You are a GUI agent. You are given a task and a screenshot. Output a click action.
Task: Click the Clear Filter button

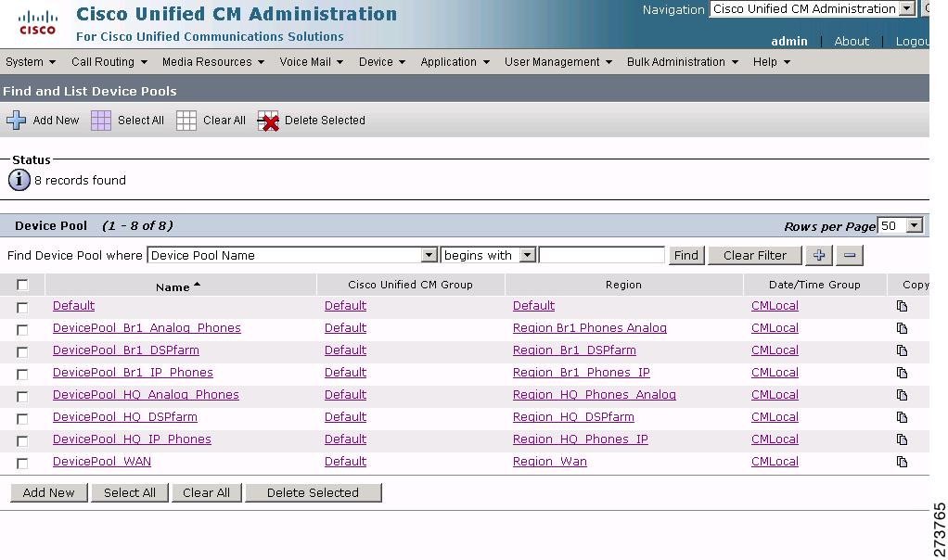[x=755, y=256]
